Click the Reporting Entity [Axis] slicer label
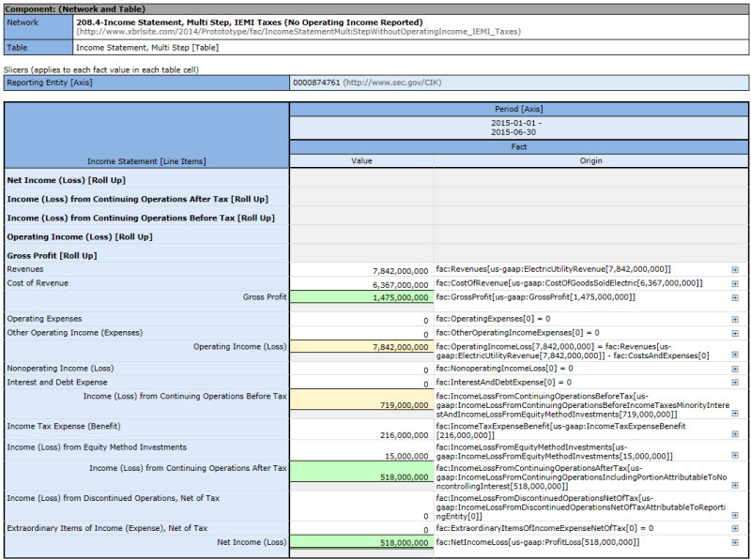The image size is (751, 560). [50, 83]
